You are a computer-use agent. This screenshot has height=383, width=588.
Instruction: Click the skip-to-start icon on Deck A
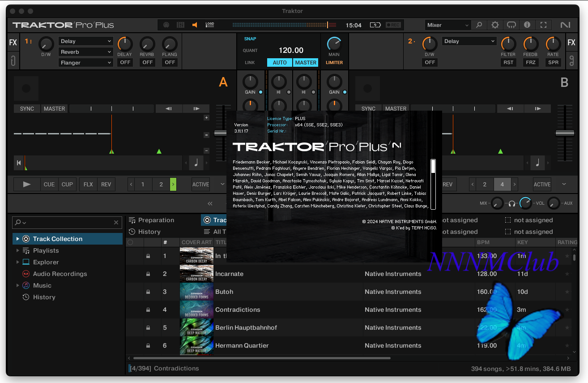coord(19,163)
